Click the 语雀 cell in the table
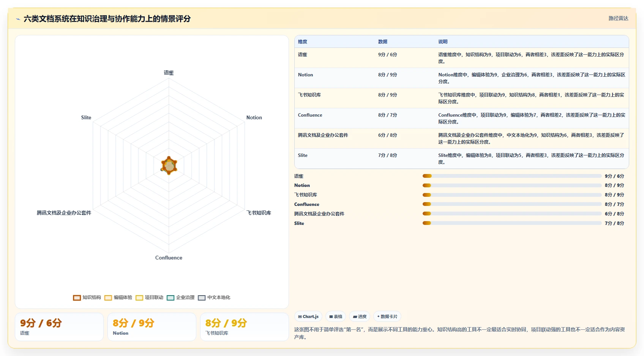 point(303,55)
